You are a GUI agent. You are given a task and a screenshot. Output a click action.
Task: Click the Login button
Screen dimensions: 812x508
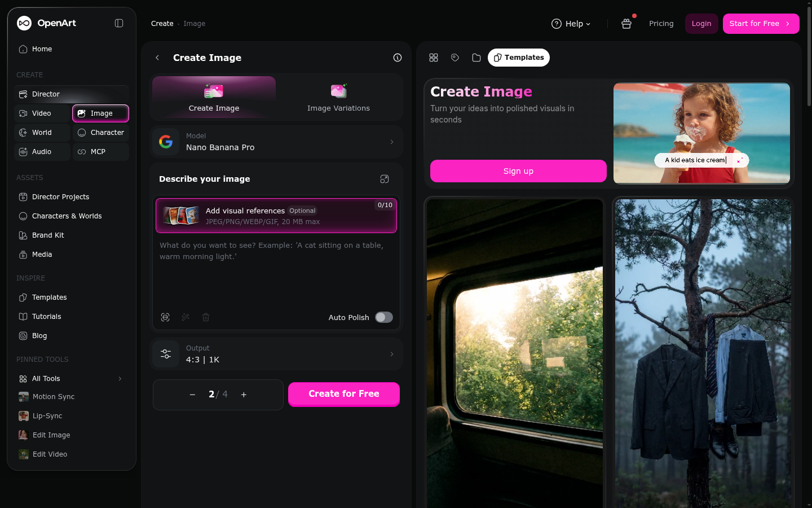coord(701,24)
